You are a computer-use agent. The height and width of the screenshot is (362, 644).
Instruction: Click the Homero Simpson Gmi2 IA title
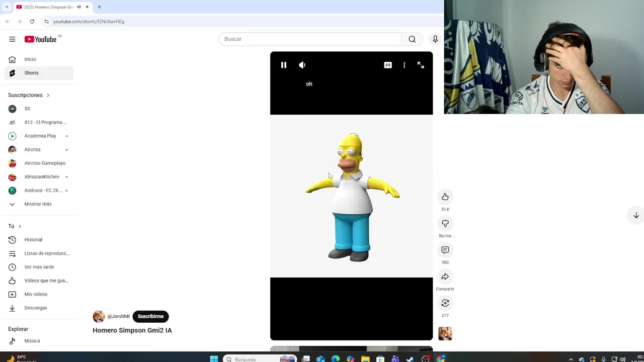[132, 330]
